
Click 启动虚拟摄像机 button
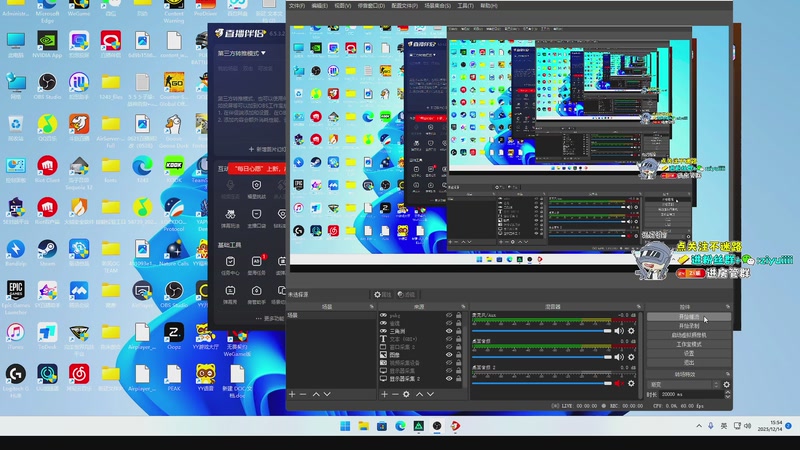point(689,335)
